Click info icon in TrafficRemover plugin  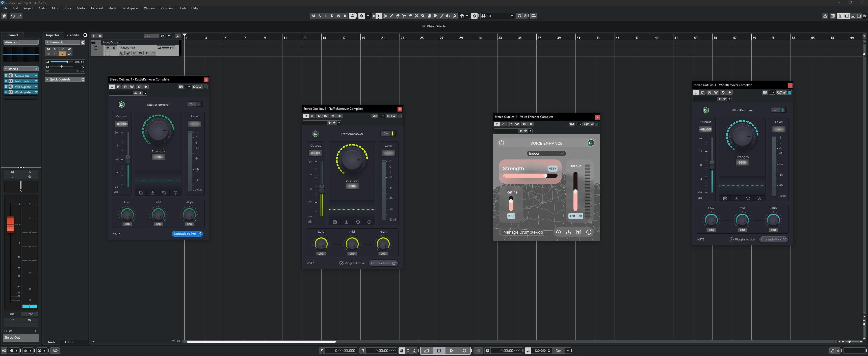pyautogui.click(x=369, y=222)
